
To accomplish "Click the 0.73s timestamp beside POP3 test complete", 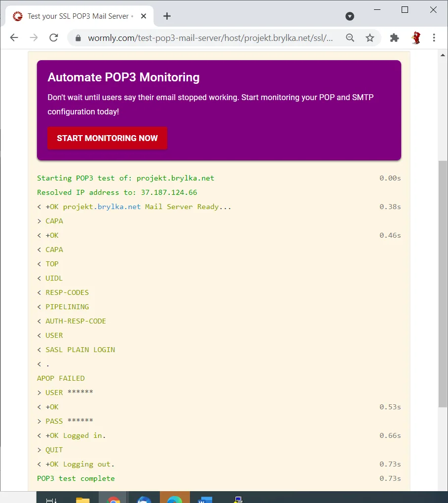I will point(390,479).
